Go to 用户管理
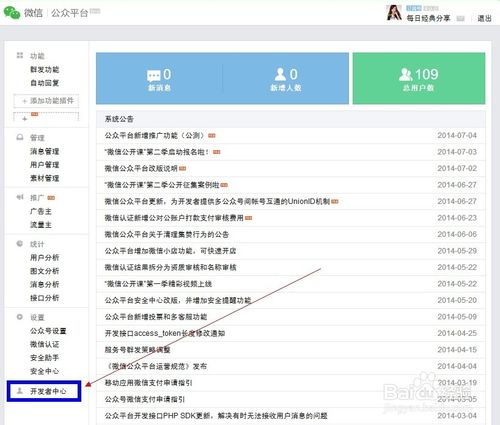Image resolution: width=500 pixels, height=425 pixels. pyautogui.click(x=45, y=165)
